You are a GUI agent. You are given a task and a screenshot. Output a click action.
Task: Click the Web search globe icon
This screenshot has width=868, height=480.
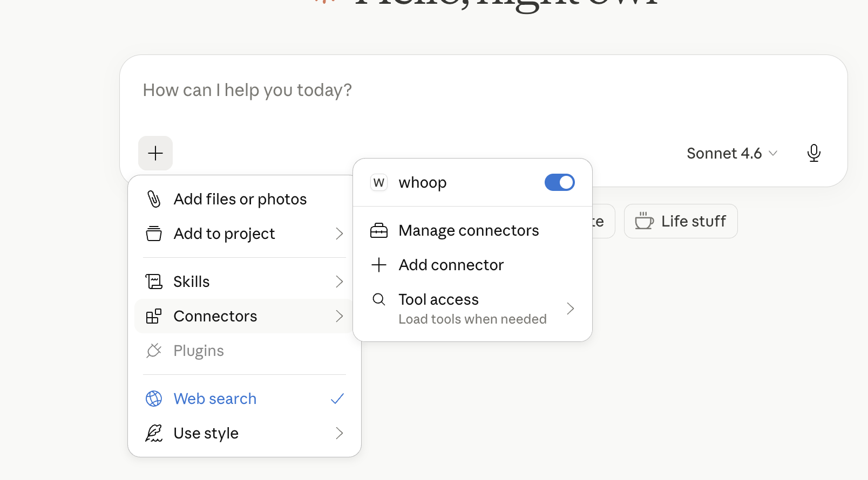click(x=154, y=399)
